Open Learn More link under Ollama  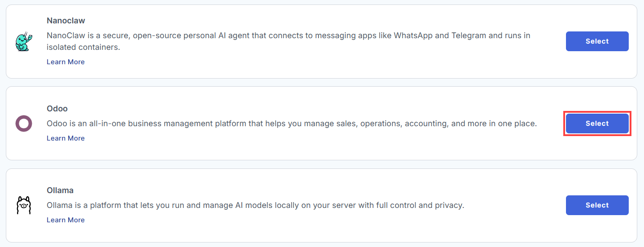point(65,220)
